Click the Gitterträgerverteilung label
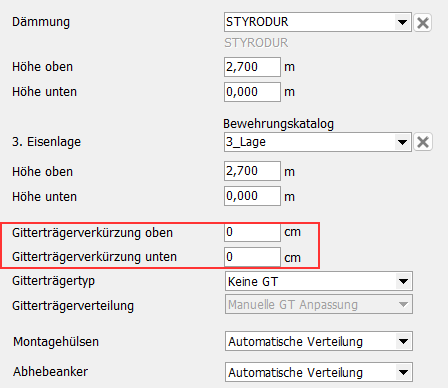The image size is (448, 388). pyautogui.click(x=73, y=306)
